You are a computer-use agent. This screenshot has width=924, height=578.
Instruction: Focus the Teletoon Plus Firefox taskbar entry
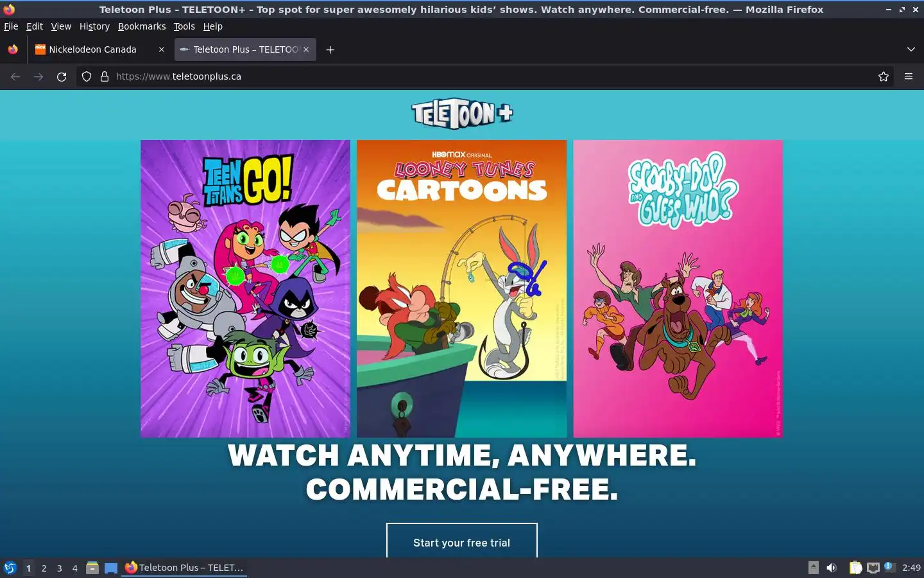point(185,568)
